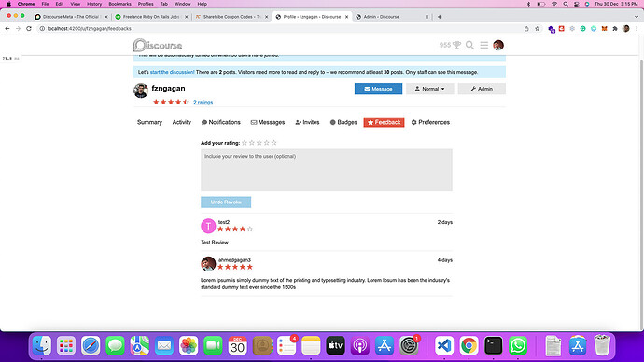Open the History menu in menu bar
Image resolution: width=644 pixels, height=362 pixels.
pyautogui.click(x=94, y=4)
